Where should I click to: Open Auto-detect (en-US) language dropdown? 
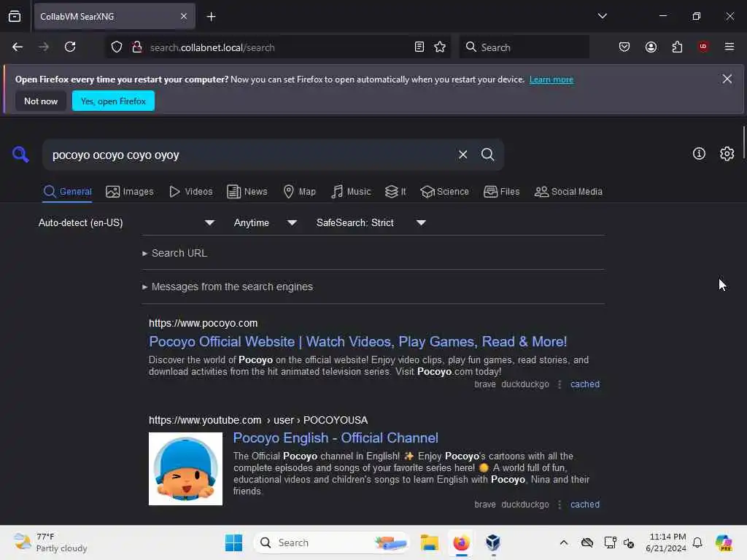126,223
